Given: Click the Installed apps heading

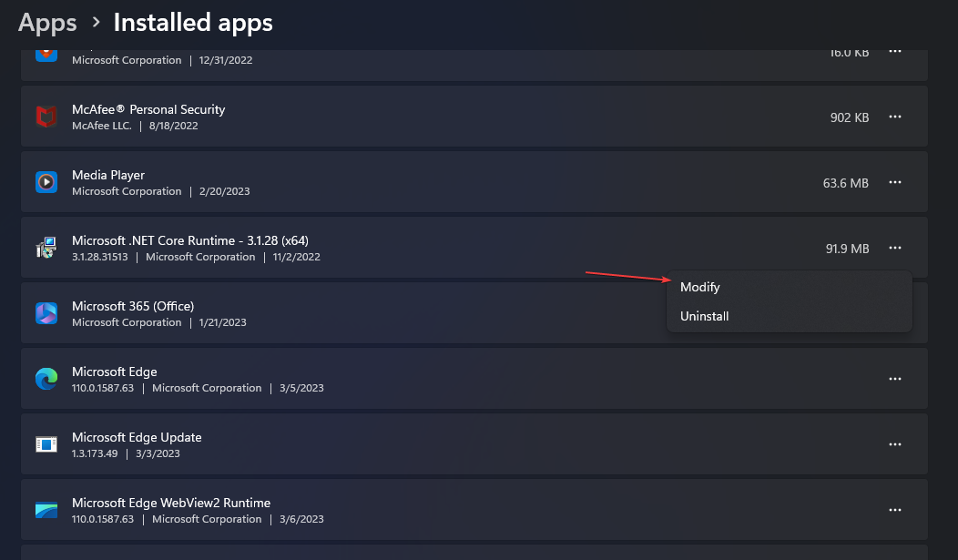Looking at the screenshot, I should pos(193,22).
